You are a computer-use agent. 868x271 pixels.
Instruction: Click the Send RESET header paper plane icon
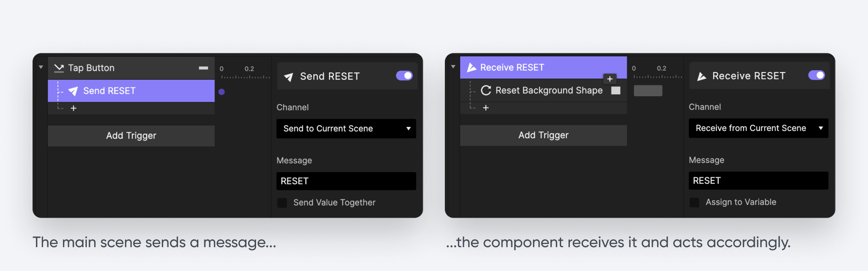coord(289,77)
